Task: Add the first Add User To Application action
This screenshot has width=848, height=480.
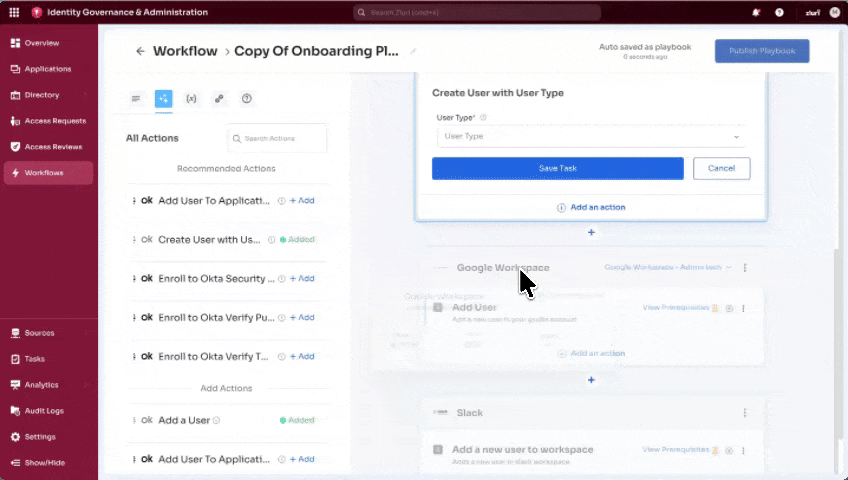Action: coord(302,201)
